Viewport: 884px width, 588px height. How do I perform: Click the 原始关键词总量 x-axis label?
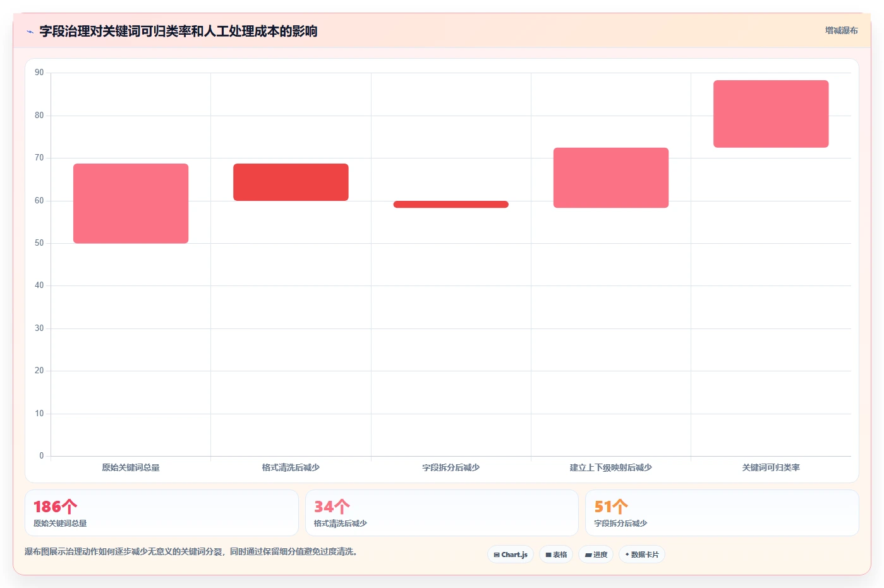131,468
